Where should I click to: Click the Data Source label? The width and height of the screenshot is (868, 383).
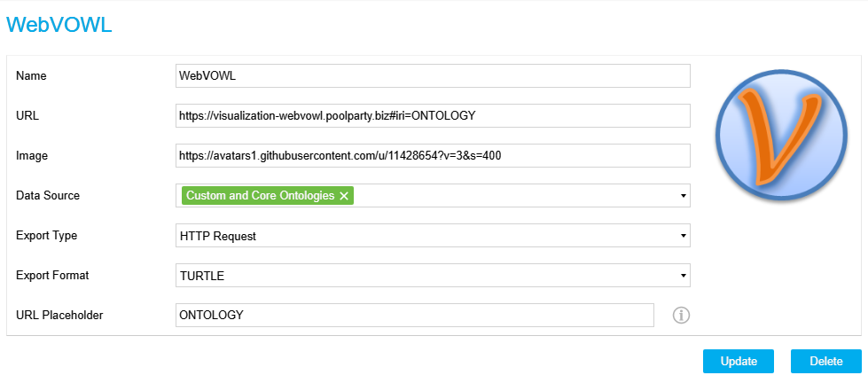[48, 196]
